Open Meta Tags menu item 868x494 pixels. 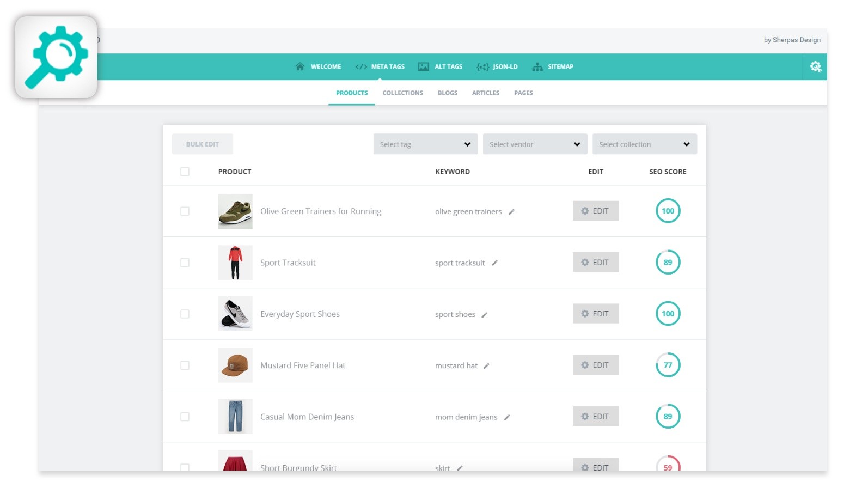388,67
